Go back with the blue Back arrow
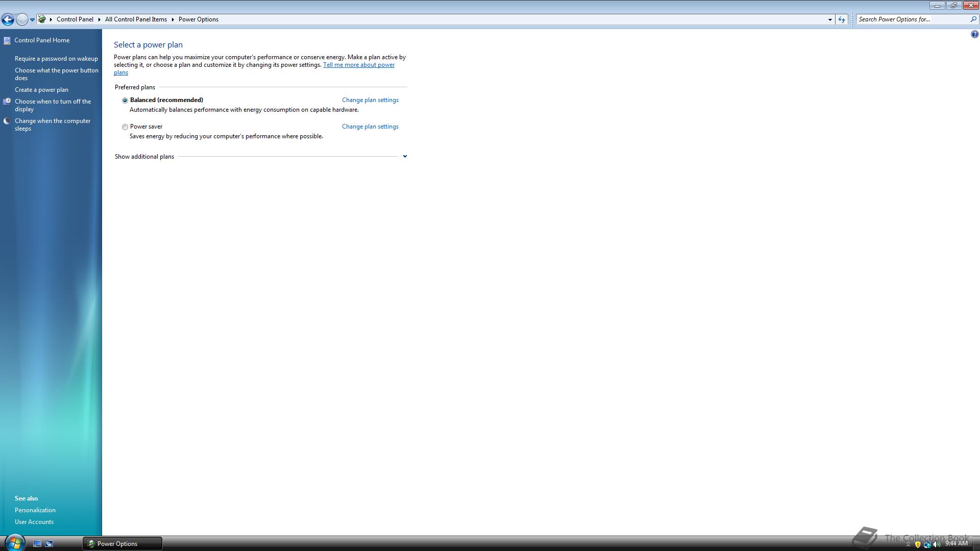Screen dimensions: 980x551 8,19
